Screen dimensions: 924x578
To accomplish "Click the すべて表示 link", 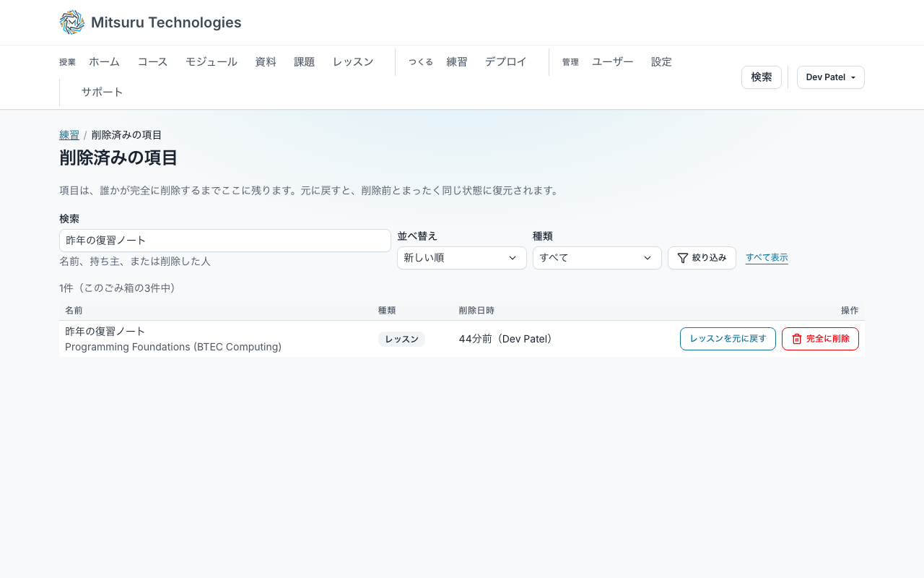I will tap(767, 258).
